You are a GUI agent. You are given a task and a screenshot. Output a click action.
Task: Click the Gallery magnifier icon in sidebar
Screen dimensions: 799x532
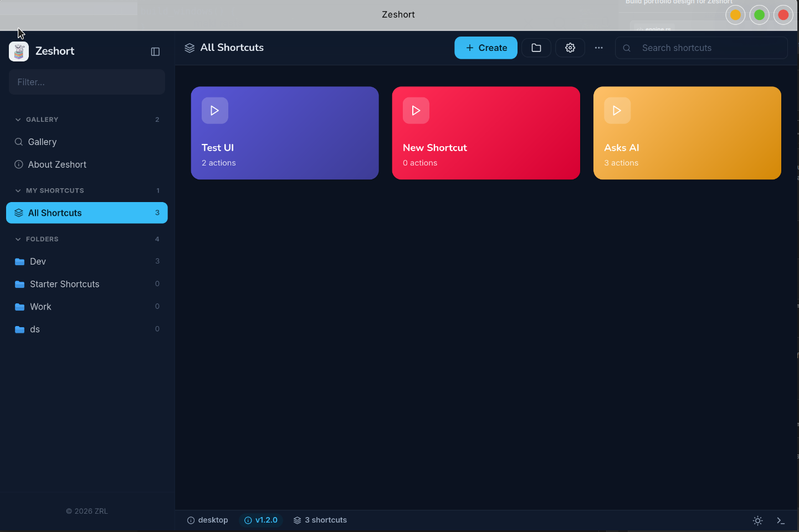pos(19,142)
